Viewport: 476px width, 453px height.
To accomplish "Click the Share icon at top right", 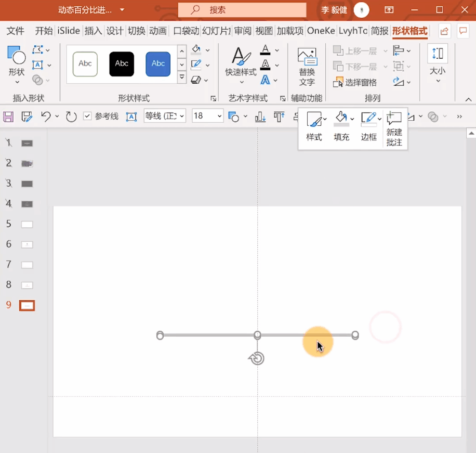I will pos(444,31).
